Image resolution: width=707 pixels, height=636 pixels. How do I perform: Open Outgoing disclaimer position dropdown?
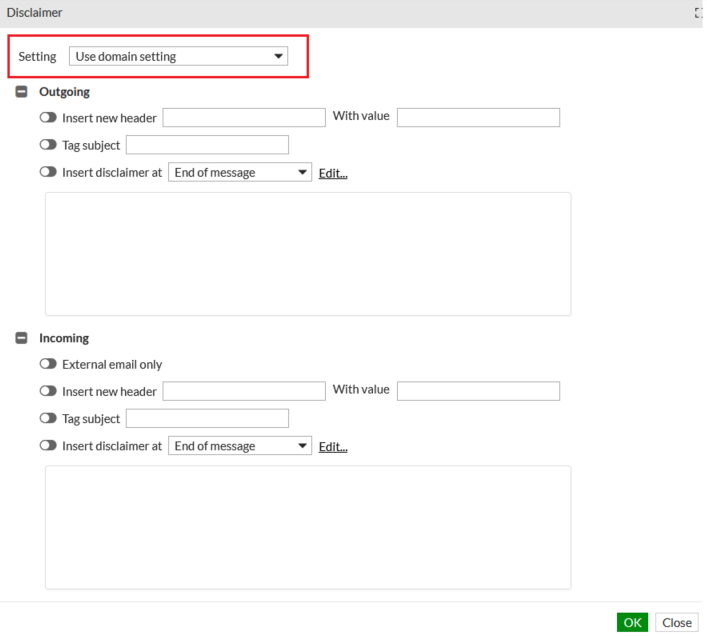point(240,173)
